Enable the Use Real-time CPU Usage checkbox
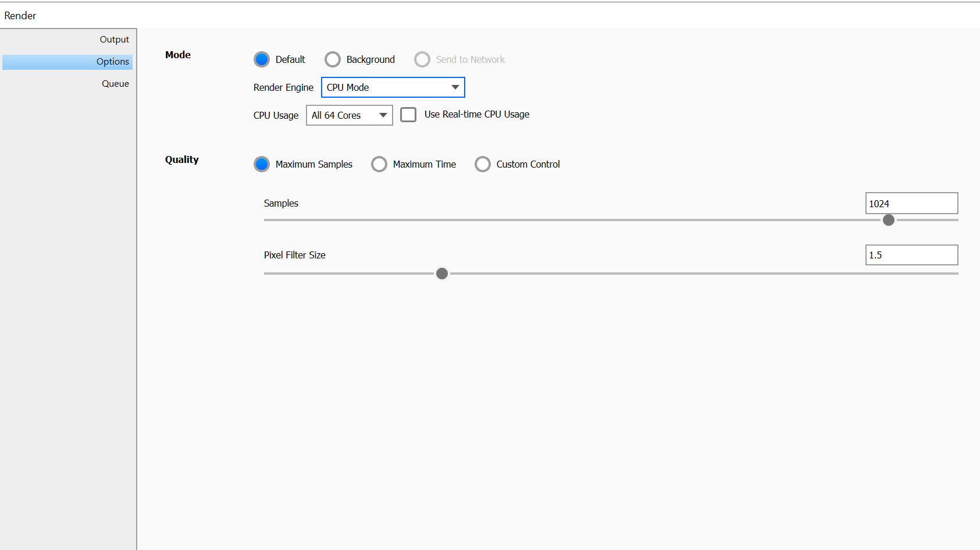Screen dimensions: 980x550 408,115
